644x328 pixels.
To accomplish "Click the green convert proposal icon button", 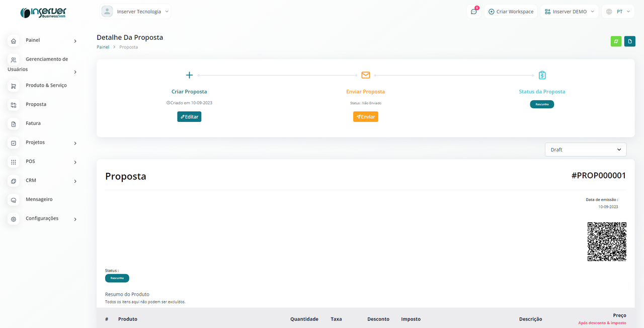I will coord(616,41).
